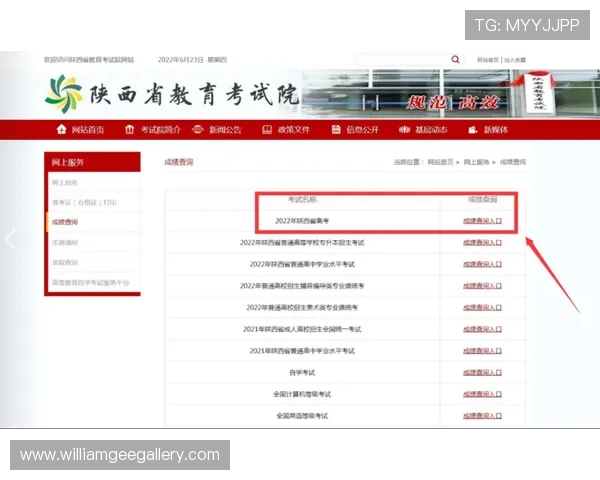This screenshot has height=480, width=600.
Task: Open 高等教育自学考试服务平台 sidebar entry
Action: [x=91, y=283]
